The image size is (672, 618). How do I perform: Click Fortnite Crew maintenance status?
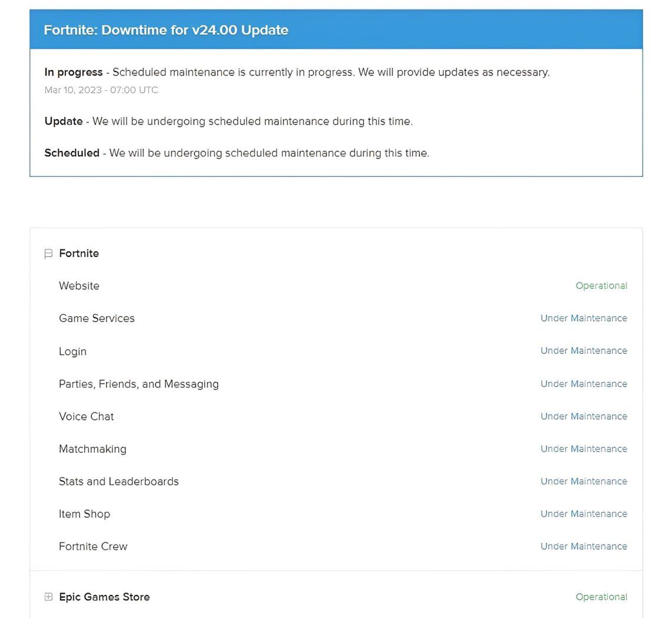point(584,546)
